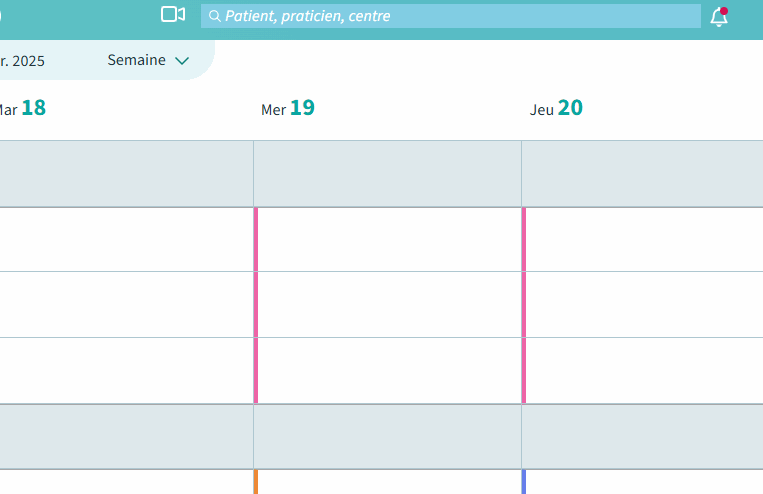Open the video consultation camera icon
763x494 pixels.
[173, 14]
